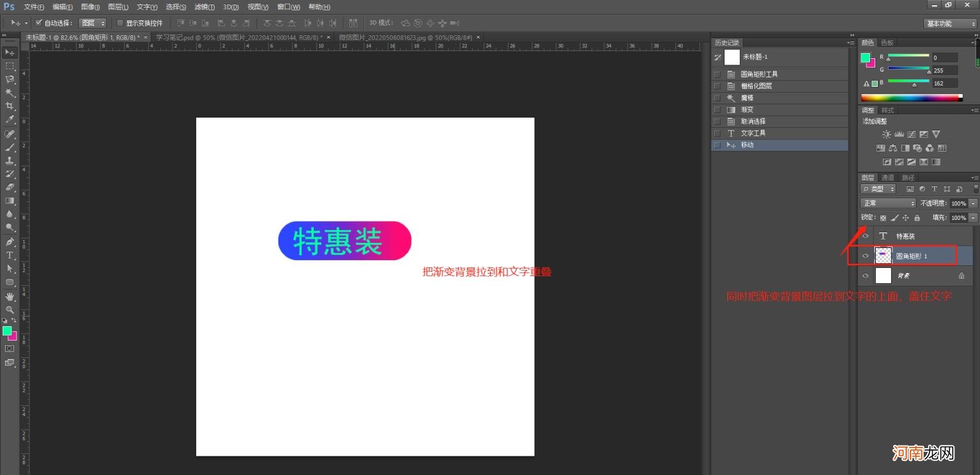Toggle Quick Mask mode icon
The height and width of the screenshot is (475, 980).
click(10, 349)
